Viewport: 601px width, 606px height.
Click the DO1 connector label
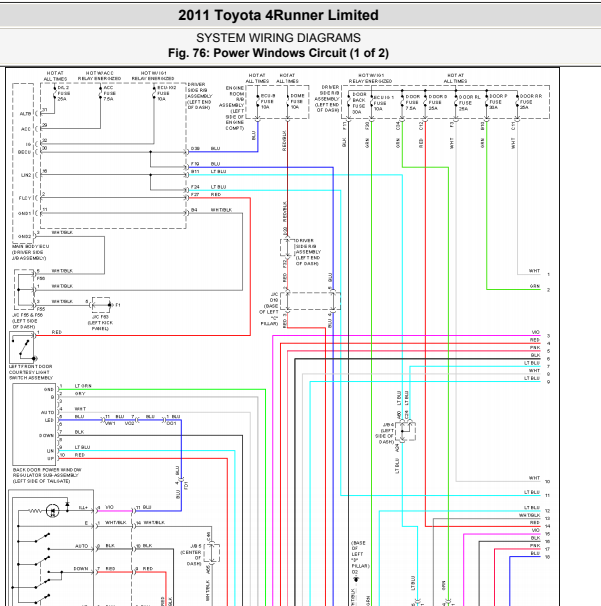coord(171,423)
